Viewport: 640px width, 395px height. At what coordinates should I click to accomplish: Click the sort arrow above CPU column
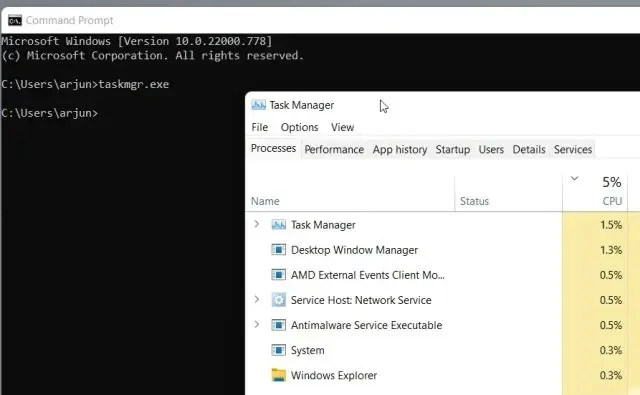point(574,178)
